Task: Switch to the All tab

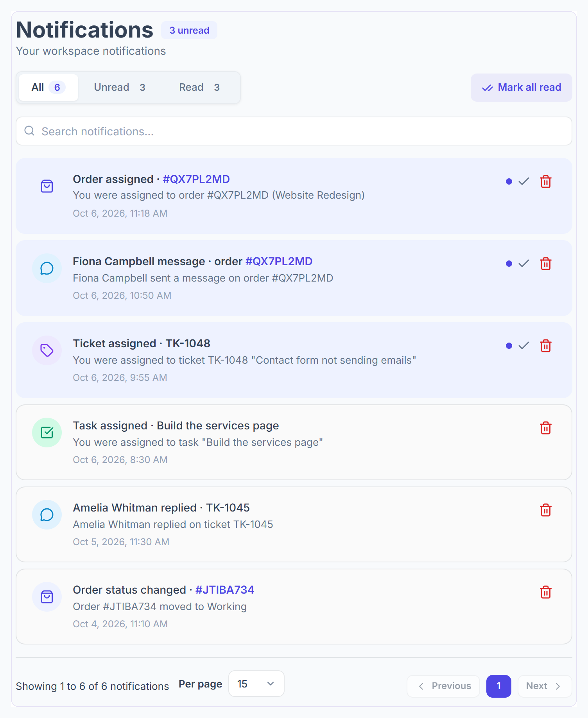Action: coord(48,87)
